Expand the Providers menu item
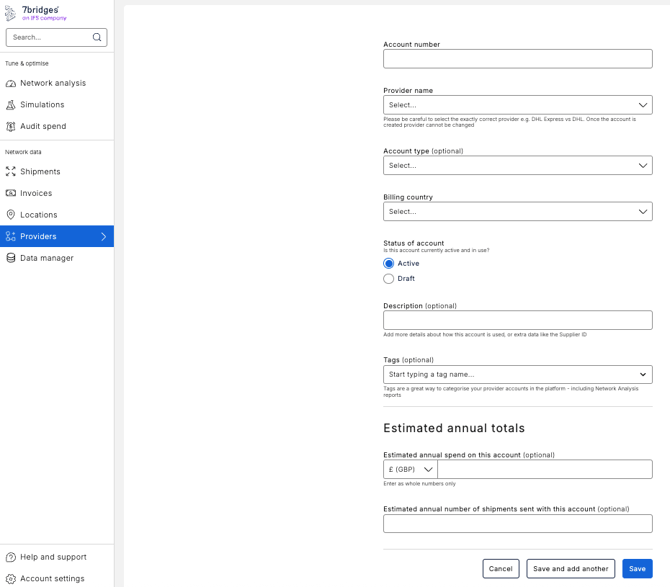 (x=103, y=237)
